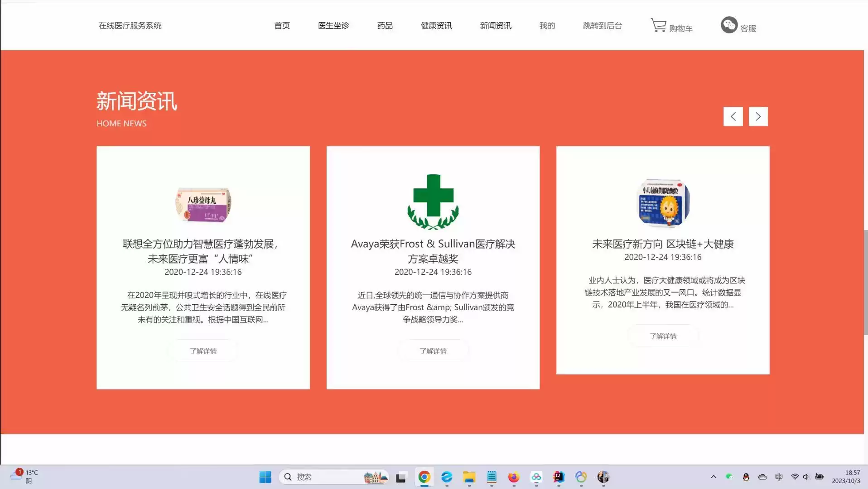Open the 药品 medicines page
The height and width of the screenshot is (489, 868).
click(x=385, y=25)
